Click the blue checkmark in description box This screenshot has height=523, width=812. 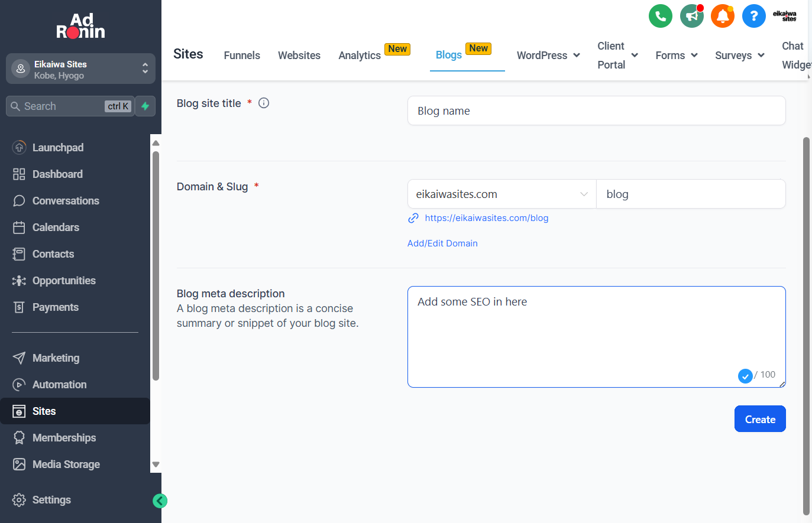point(745,376)
